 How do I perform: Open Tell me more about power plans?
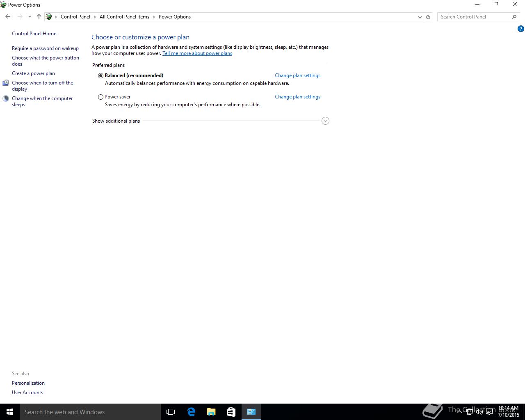197,53
